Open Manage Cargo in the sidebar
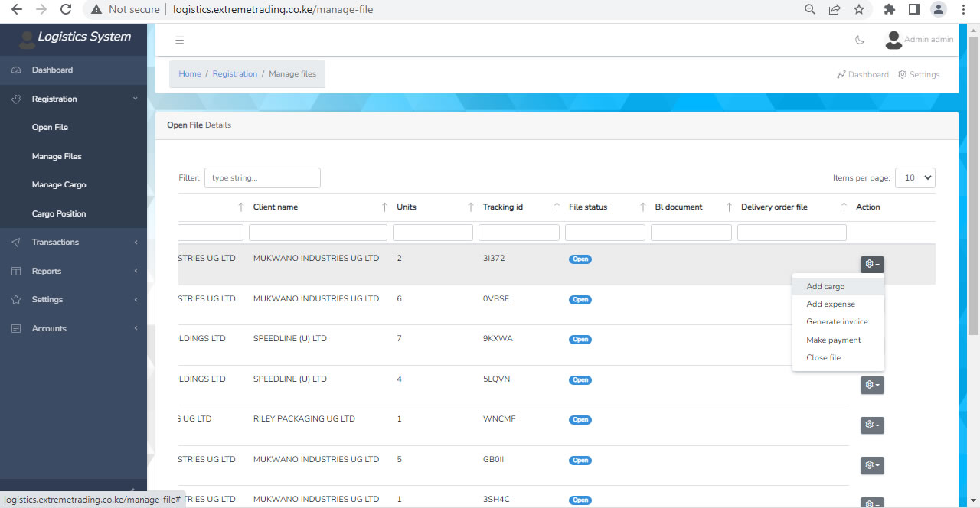 tap(59, 184)
